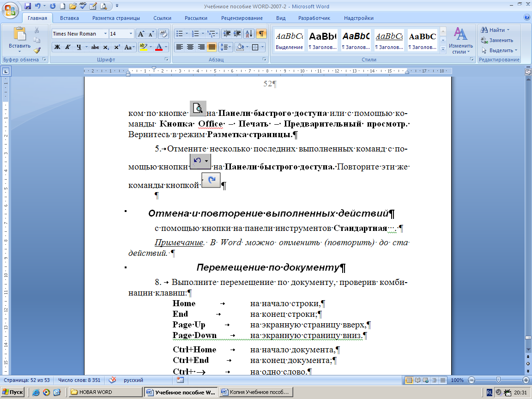Switch to Рассылки tab

(x=196, y=18)
